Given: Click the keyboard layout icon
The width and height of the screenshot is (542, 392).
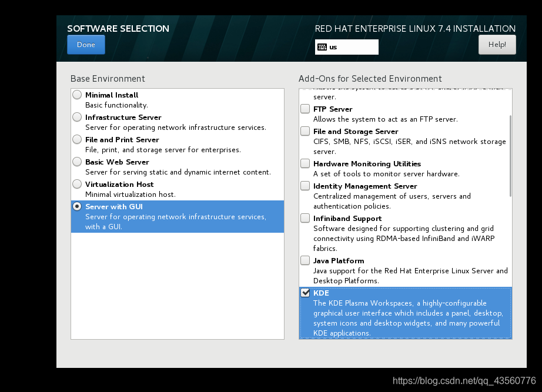Looking at the screenshot, I should tap(322, 47).
